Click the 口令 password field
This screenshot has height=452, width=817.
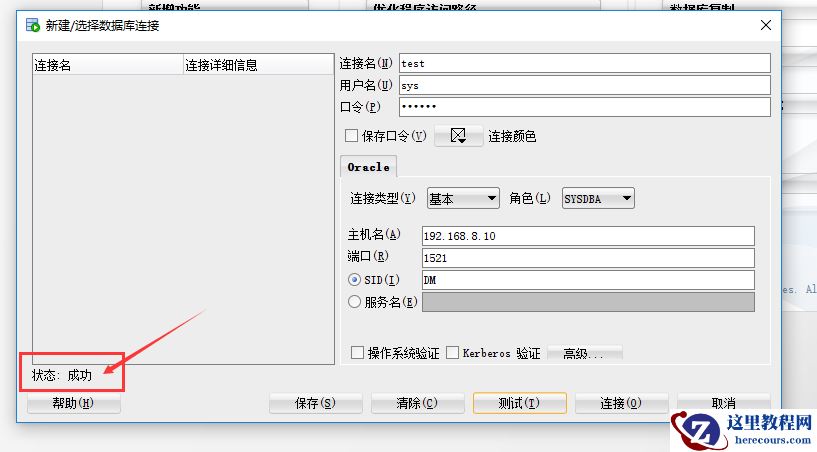(x=585, y=107)
